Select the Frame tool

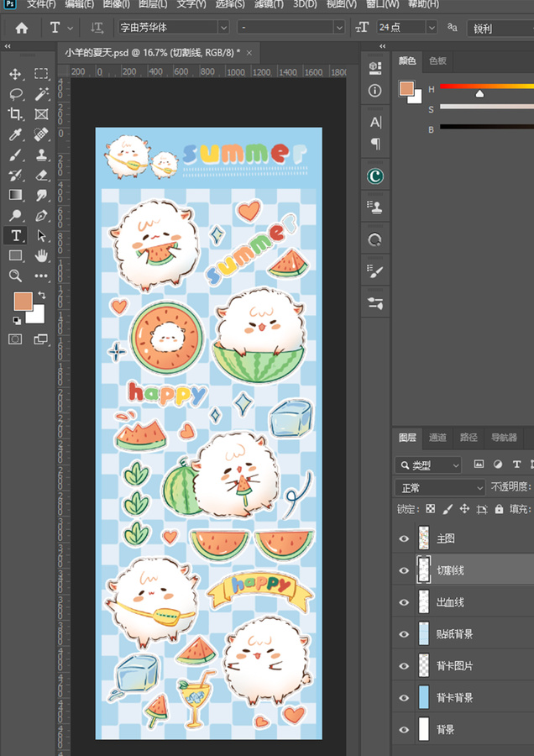(x=41, y=113)
